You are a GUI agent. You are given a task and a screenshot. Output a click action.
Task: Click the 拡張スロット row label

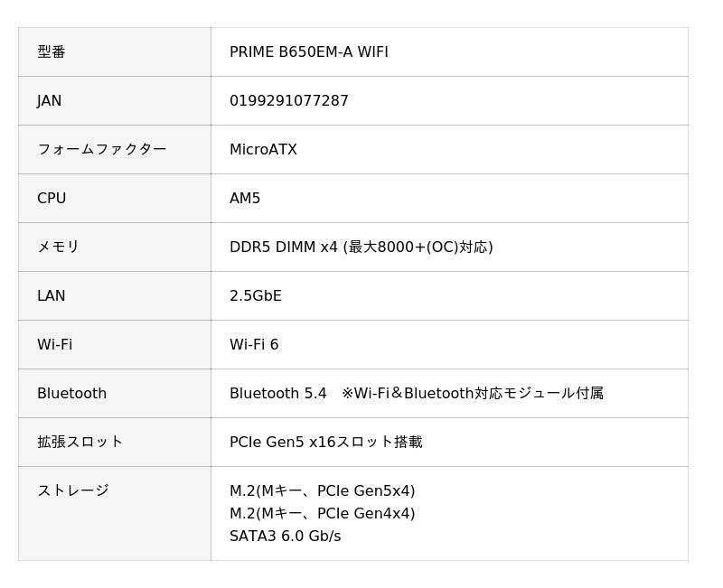point(80,443)
